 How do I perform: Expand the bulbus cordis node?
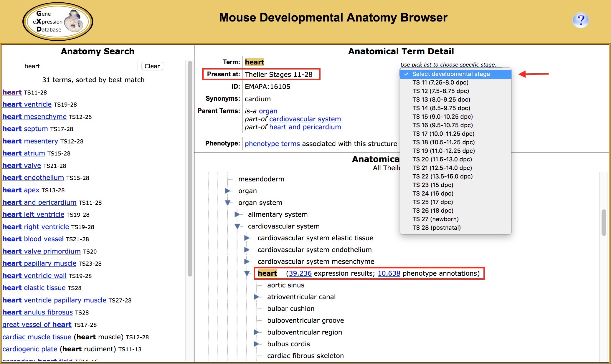(x=256, y=344)
